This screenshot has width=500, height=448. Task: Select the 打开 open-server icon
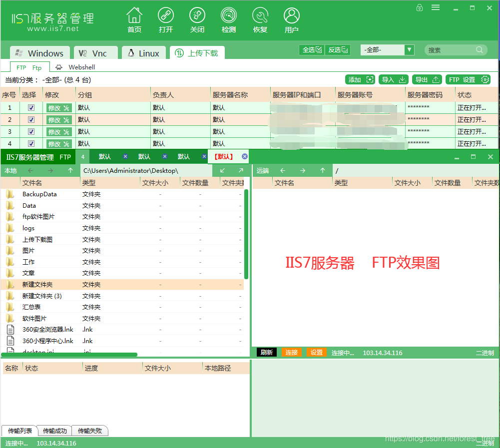click(166, 20)
